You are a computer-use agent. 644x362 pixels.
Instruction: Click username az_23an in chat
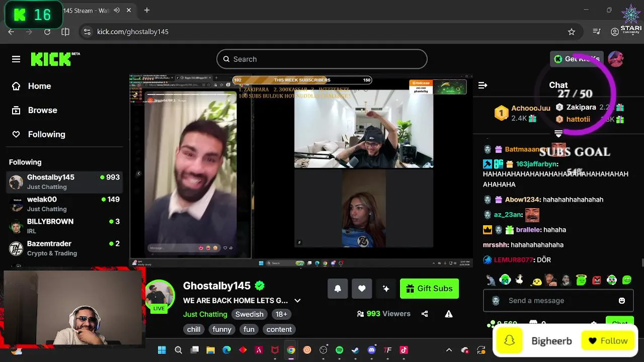pyautogui.click(x=508, y=215)
